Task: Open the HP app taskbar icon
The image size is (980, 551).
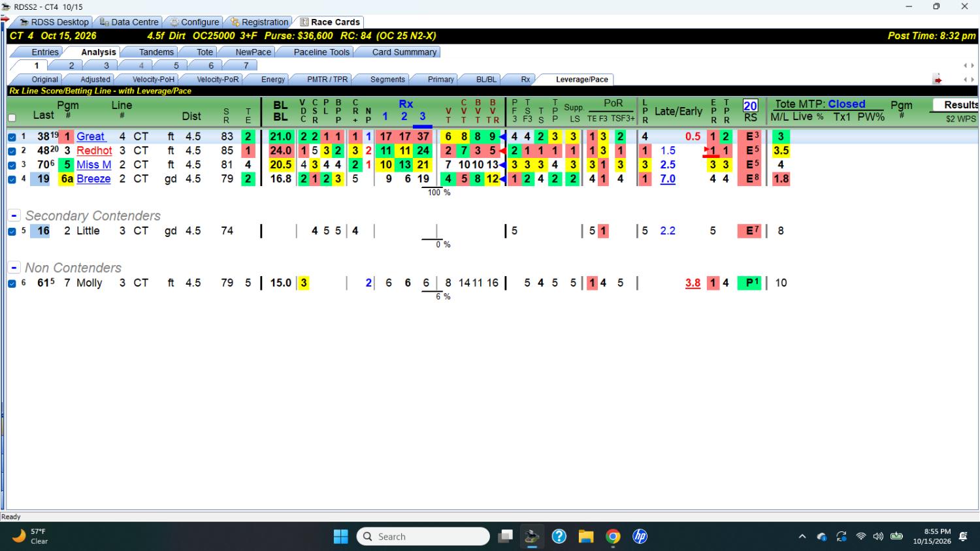Action: 640,537
